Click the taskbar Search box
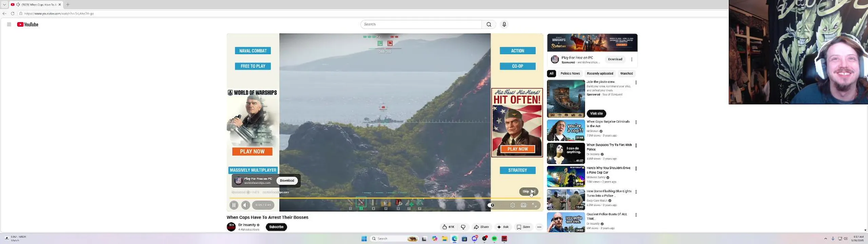The image size is (868, 244). pos(394,239)
